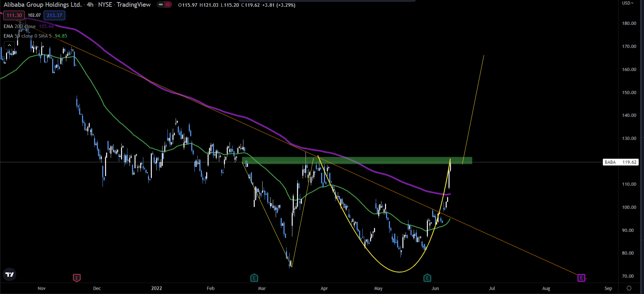This screenshot has height=294, width=644.
Task: Click the EMA 50 value 94.85
Action: [61, 36]
